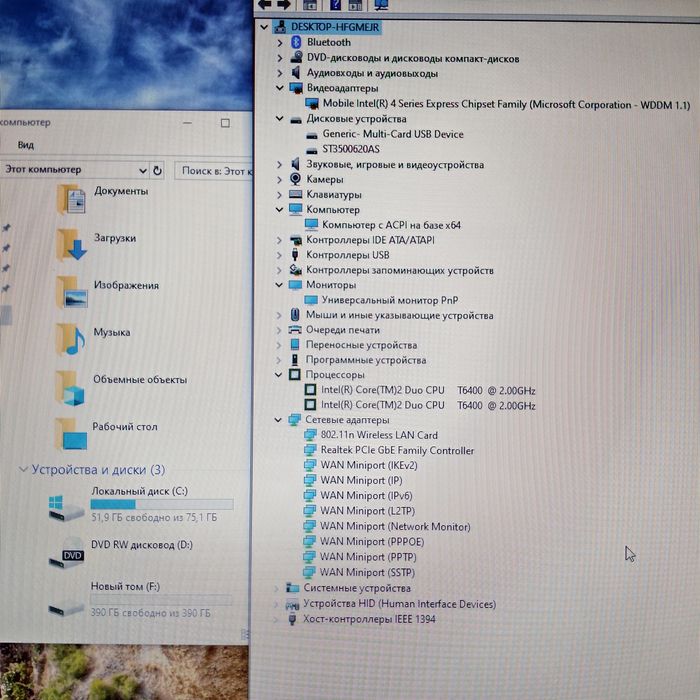The width and height of the screenshot is (700, 700).
Task: Collapse the Мониторы category
Action: pos(279,285)
